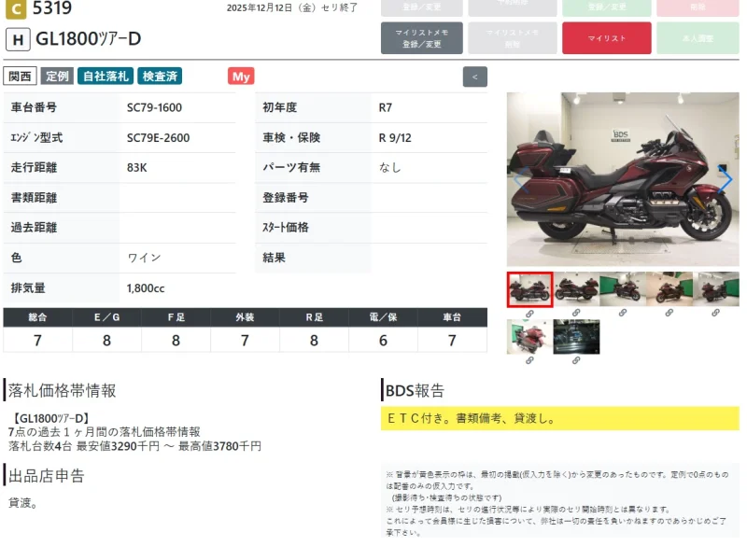Image resolution: width=747 pixels, height=560 pixels.
Task: Select the fifth thumbnail in top strip
Action: (x=716, y=289)
